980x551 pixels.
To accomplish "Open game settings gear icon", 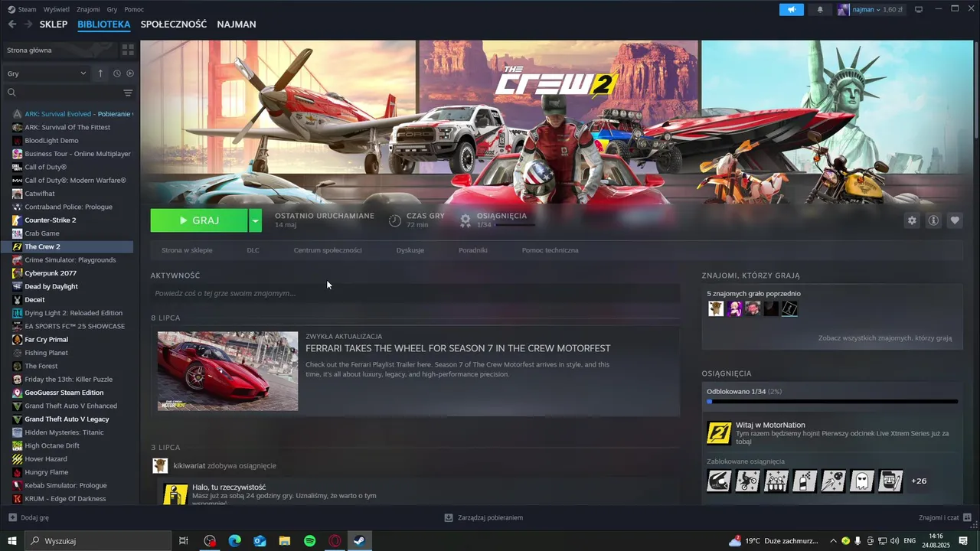I will (912, 220).
